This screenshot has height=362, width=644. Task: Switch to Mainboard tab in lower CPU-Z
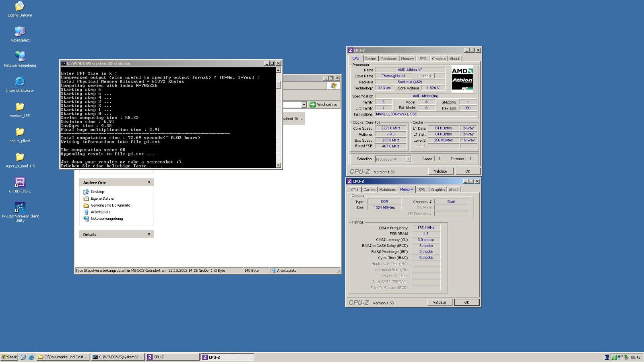(388, 190)
